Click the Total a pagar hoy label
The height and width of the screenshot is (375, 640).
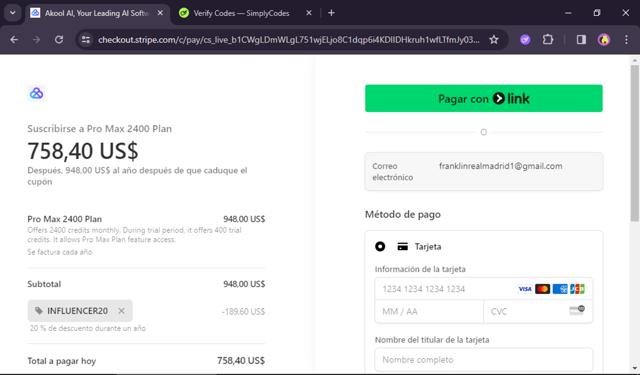pyautogui.click(x=62, y=361)
